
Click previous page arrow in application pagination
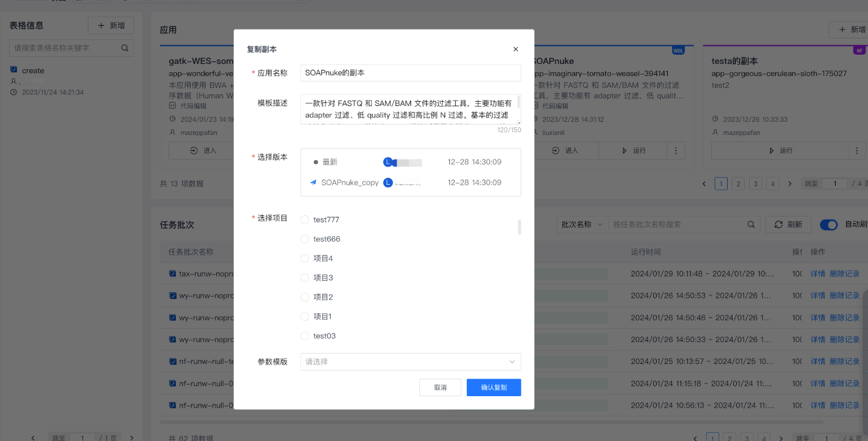[704, 184]
